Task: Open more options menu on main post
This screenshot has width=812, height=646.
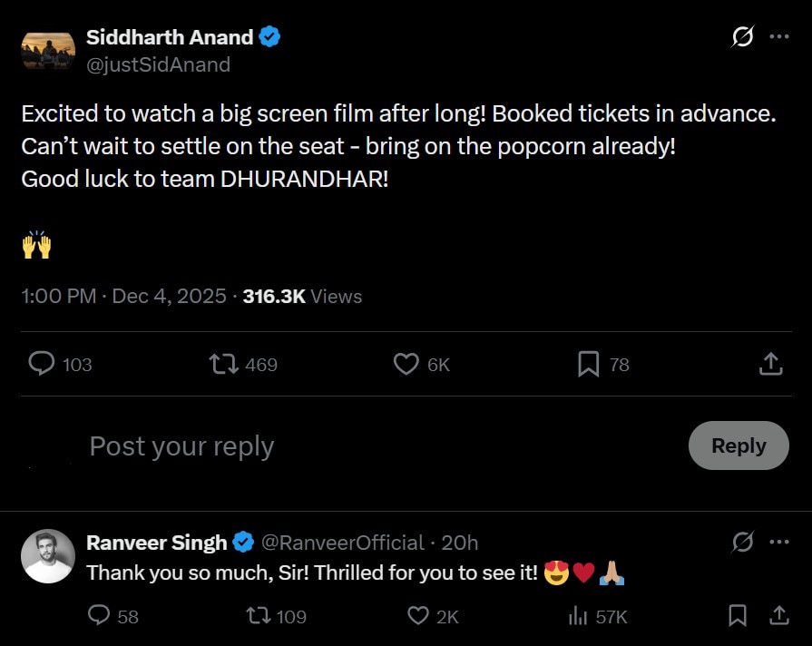Action: (x=778, y=37)
